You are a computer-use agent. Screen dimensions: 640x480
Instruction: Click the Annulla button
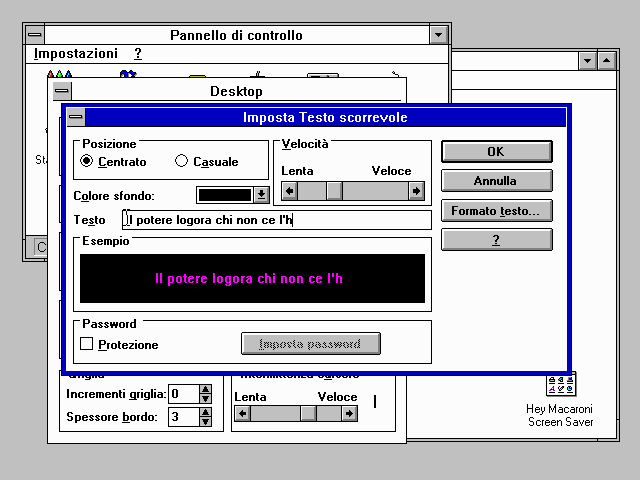tap(497, 180)
